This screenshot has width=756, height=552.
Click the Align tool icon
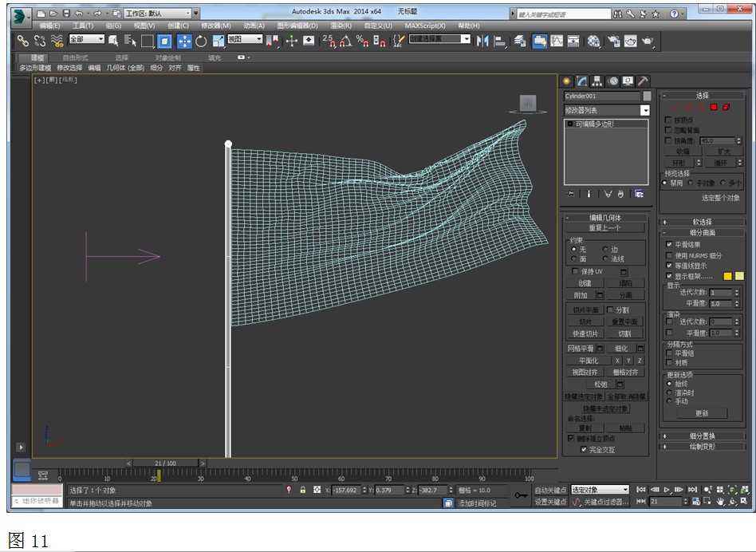[500, 41]
